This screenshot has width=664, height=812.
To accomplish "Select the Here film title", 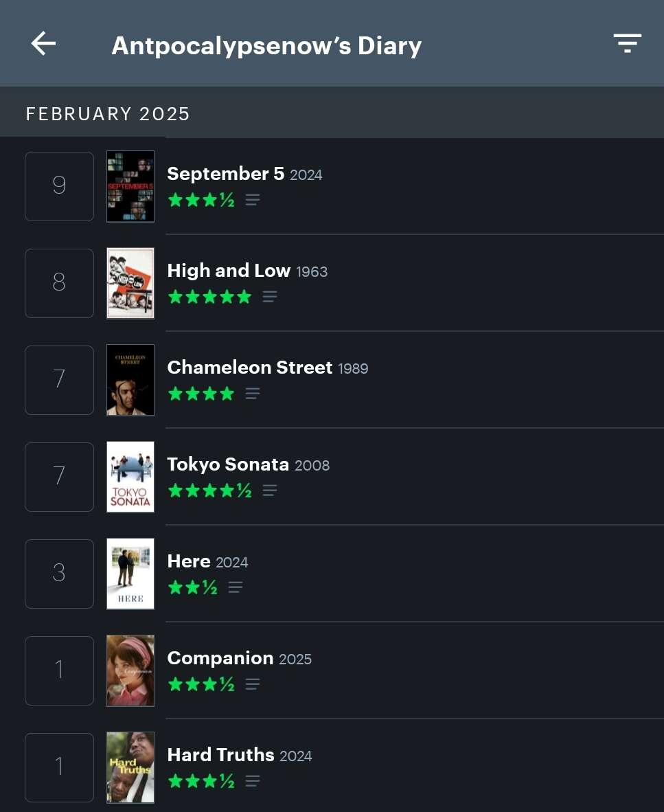I will [x=188, y=561].
